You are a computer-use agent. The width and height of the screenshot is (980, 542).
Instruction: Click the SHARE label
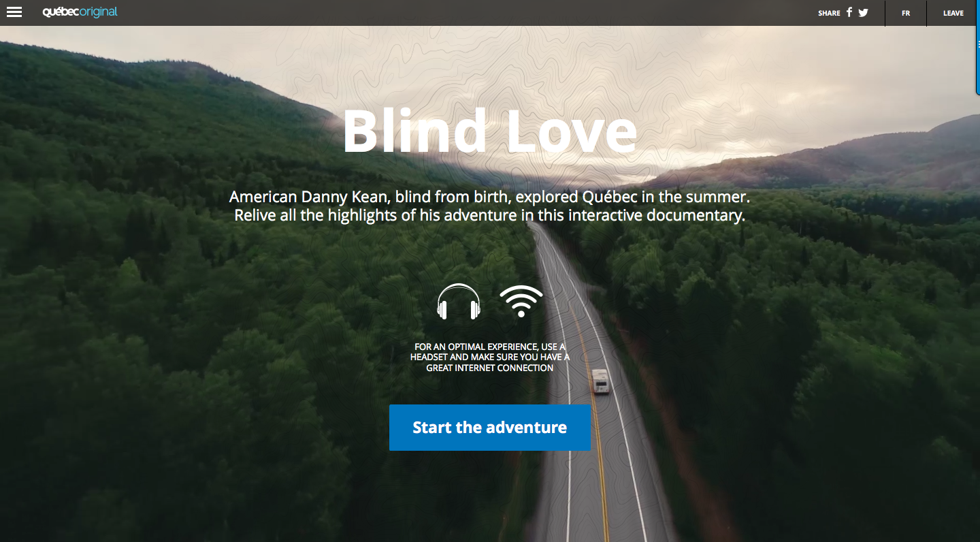[x=829, y=13]
